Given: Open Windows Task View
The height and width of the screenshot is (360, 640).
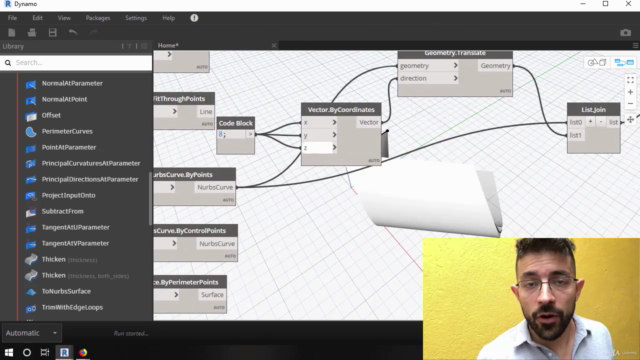Looking at the screenshot, I should tap(45, 352).
